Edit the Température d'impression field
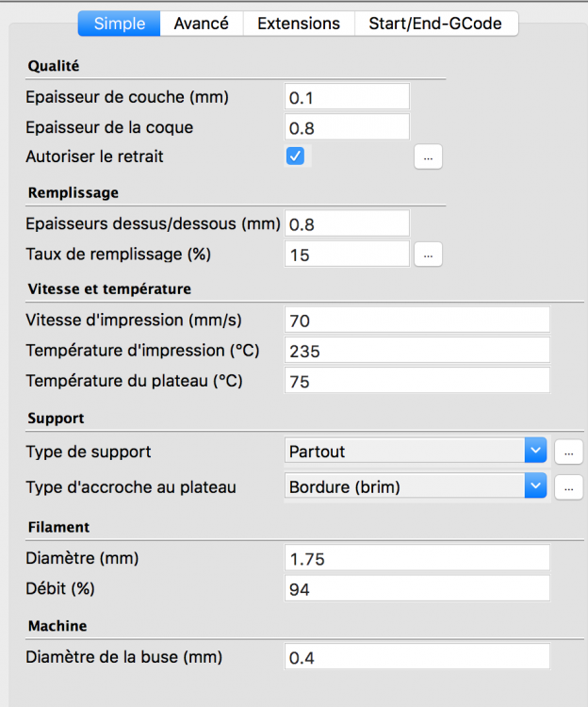588x707 pixels. point(416,351)
